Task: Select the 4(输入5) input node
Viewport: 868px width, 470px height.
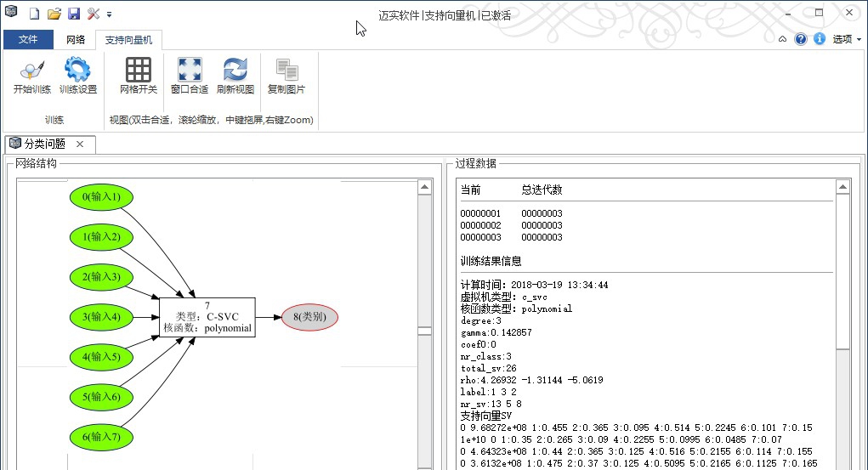Action: point(101,356)
